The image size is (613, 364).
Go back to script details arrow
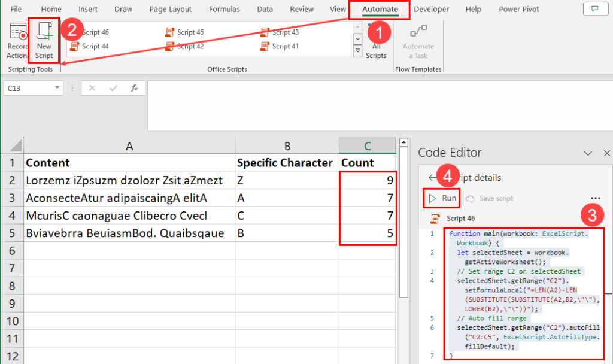pos(432,177)
